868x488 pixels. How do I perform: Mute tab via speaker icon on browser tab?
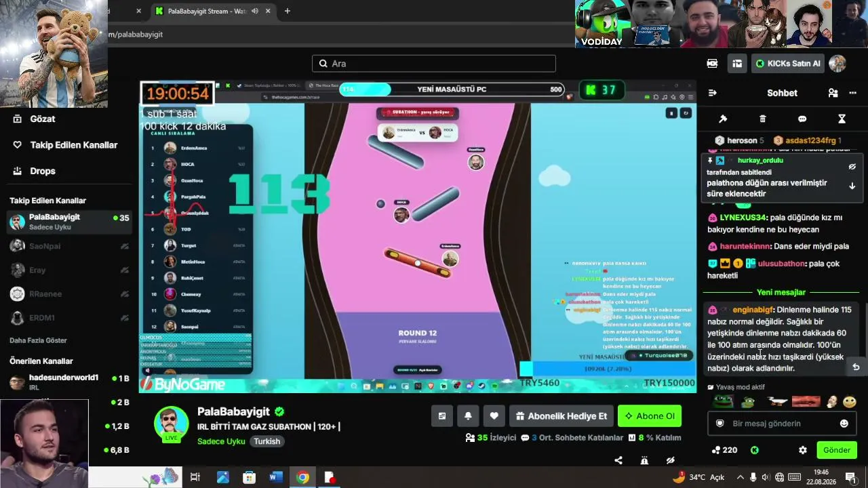coord(255,11)
